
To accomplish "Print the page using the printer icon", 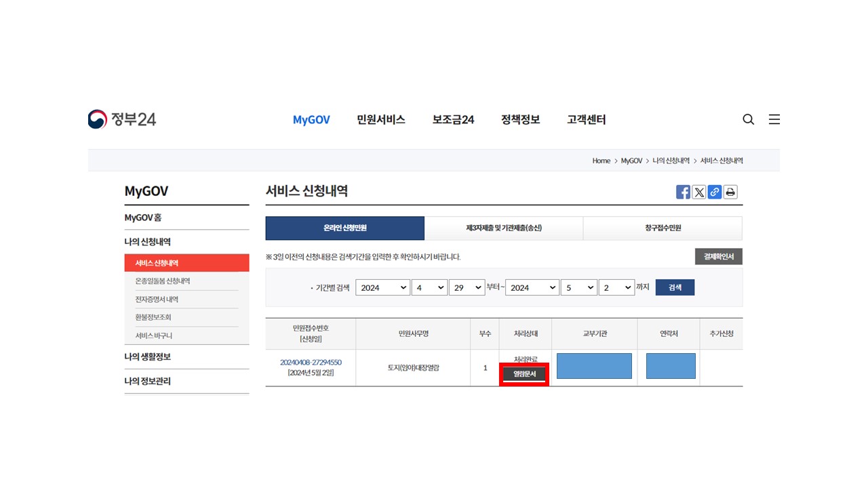I will pos(730,192).
